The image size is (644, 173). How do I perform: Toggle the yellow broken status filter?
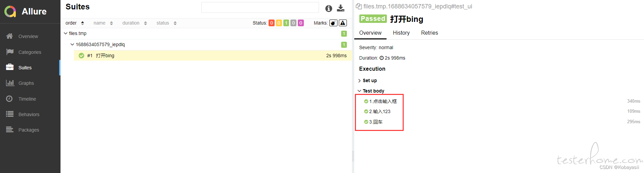[x=279, y=23]
